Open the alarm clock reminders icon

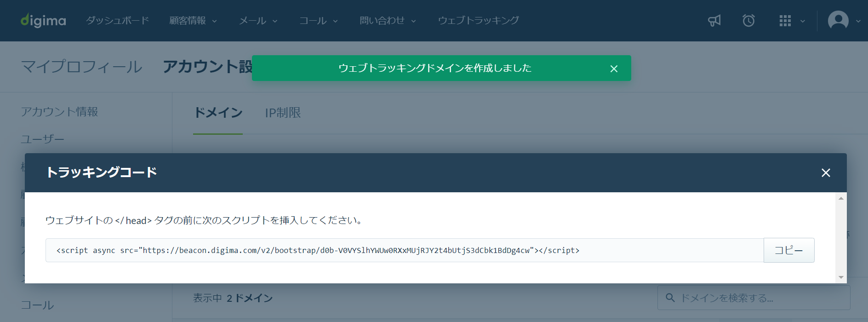click(x=748, y=21)
